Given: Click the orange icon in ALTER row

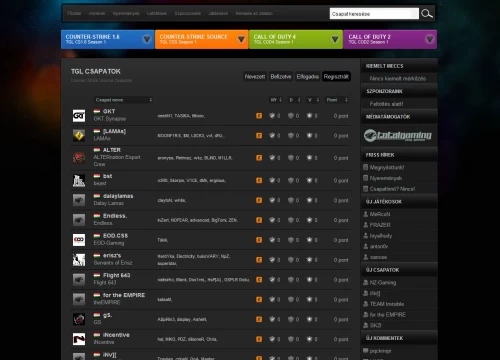Looking at the screenshot, I should click(259, 158).
